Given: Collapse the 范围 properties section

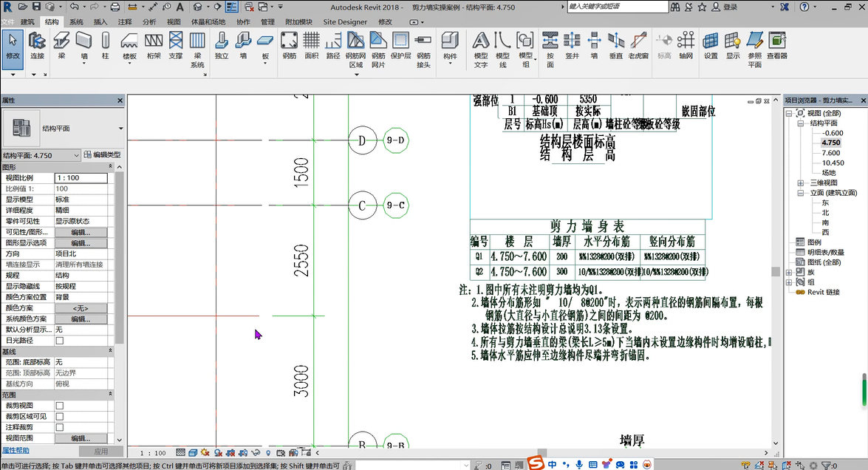Looking at the screenshot, I should (x=110, y=395).
